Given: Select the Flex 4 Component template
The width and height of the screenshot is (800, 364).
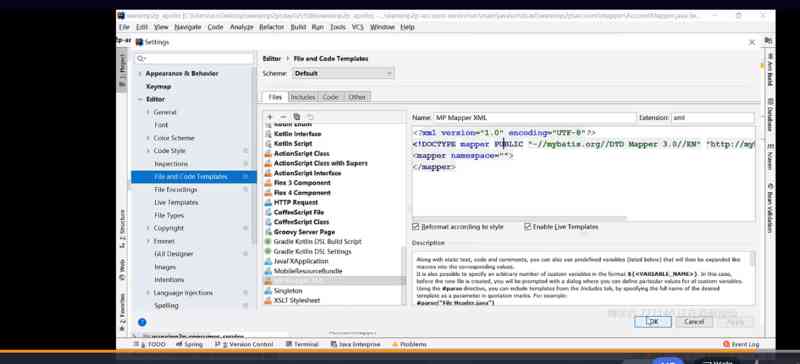Looking at the screenshot, I should (x=302, y=192).
